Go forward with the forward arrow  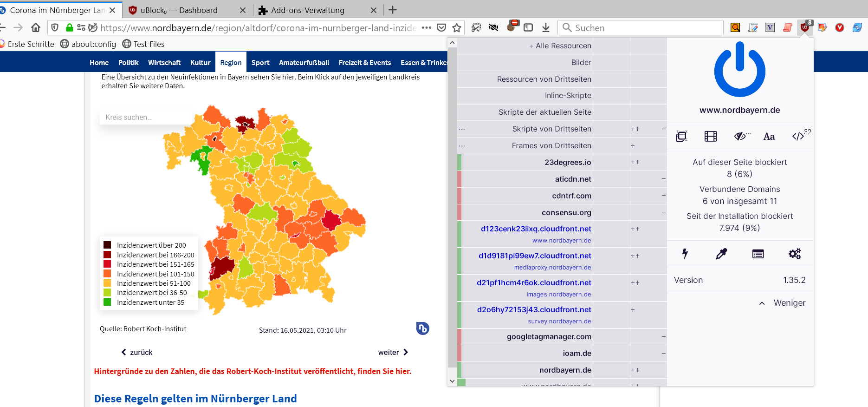tap(18, 28)
